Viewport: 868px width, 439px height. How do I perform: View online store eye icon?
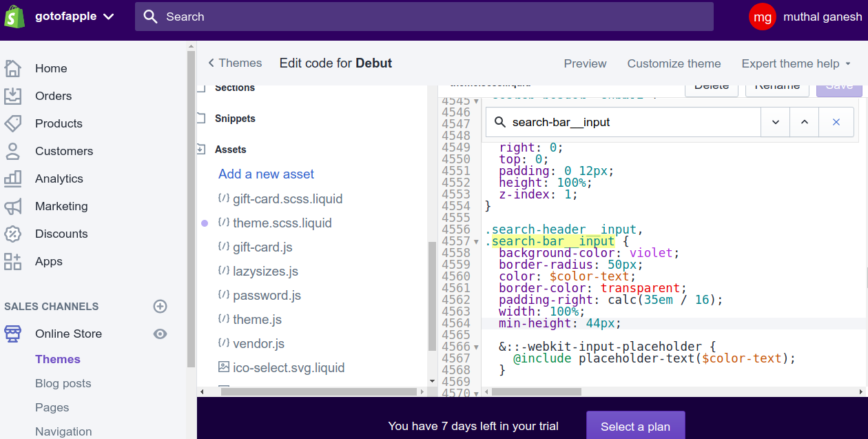pyautogui.click(x=160, y=334)
